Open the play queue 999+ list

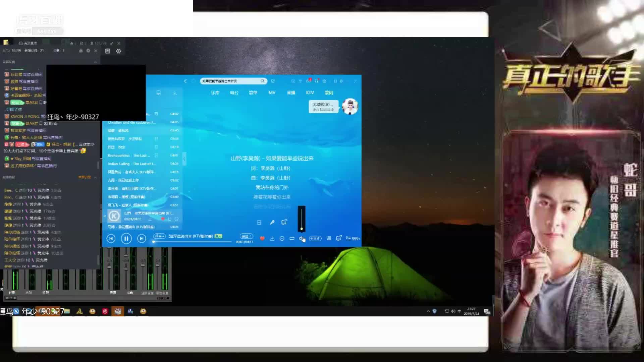pyautogui.click(x=353, y=238)
